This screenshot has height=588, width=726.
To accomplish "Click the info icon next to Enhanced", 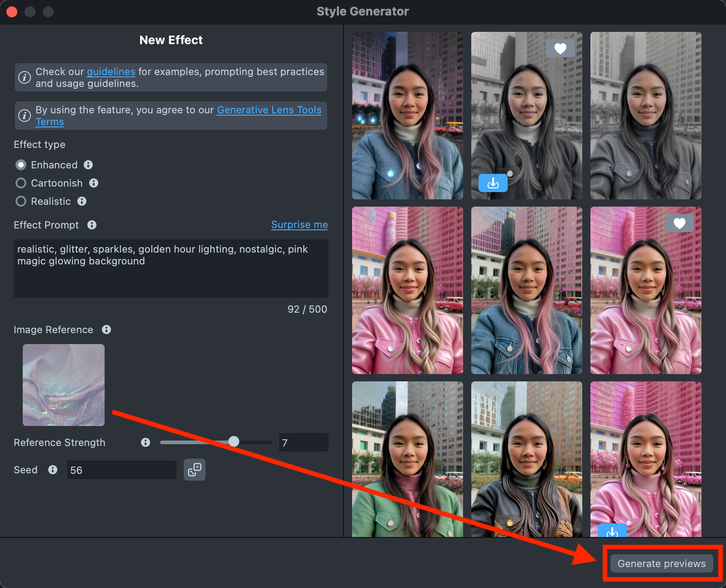I will click(x=88, y=165).
